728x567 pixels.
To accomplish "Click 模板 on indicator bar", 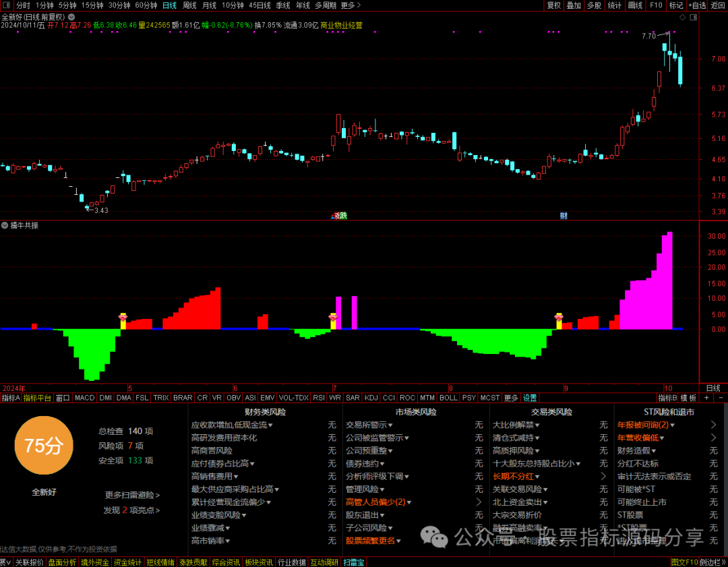I will pos(688,398).
